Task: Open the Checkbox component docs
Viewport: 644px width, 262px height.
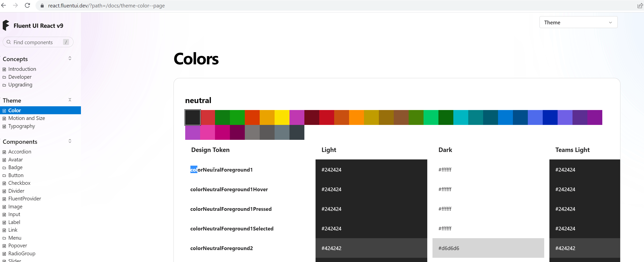Action: [19, 183]
